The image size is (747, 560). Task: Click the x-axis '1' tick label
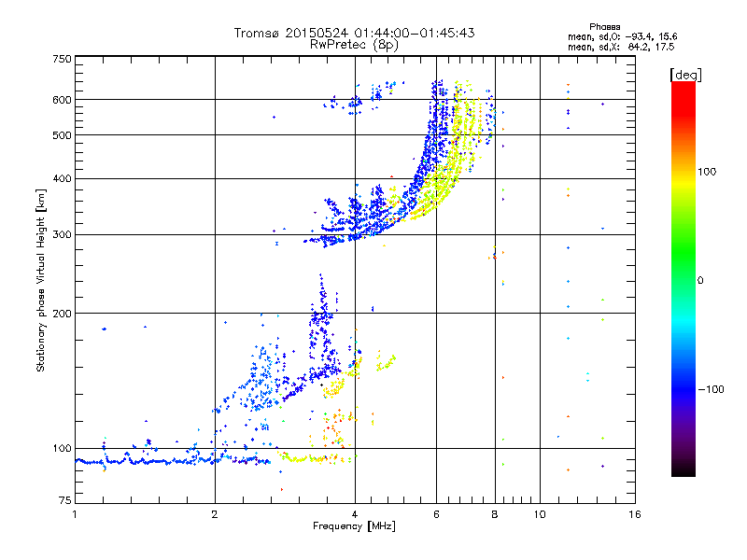click(x=75, y=514)
